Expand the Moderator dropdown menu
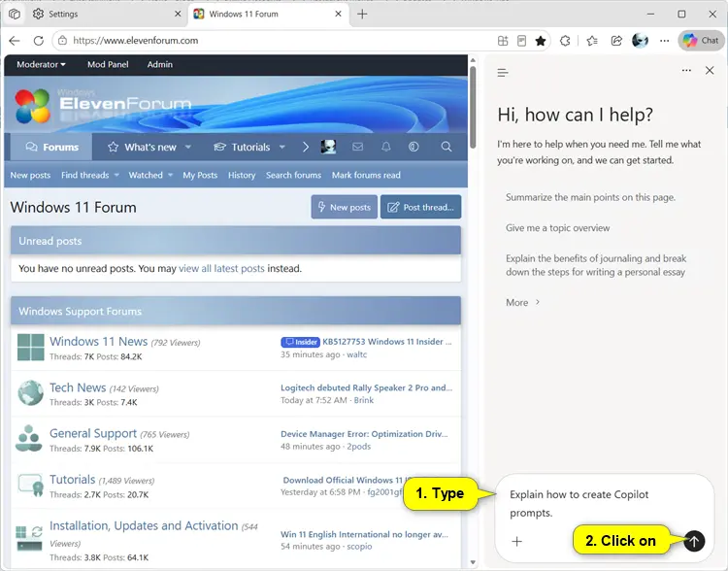Screen dimensions: 728x571 tap(41, 65)
